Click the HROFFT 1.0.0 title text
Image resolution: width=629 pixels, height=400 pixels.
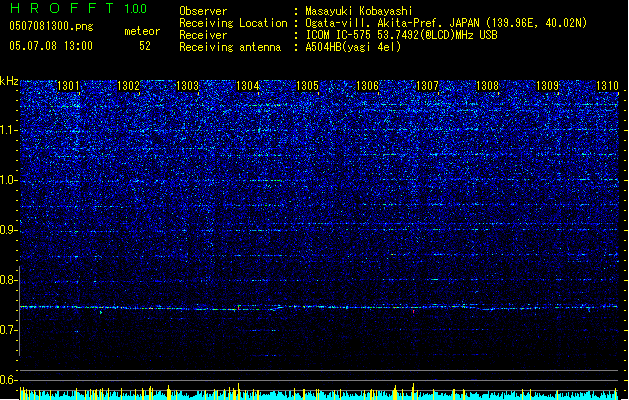click(79, 8)
